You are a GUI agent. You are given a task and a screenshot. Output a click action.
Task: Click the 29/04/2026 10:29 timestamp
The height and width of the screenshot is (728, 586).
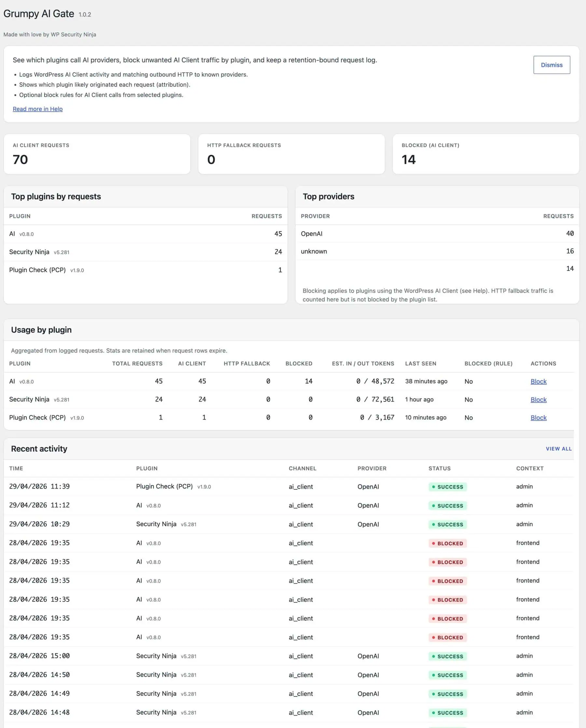pos(39,524)
